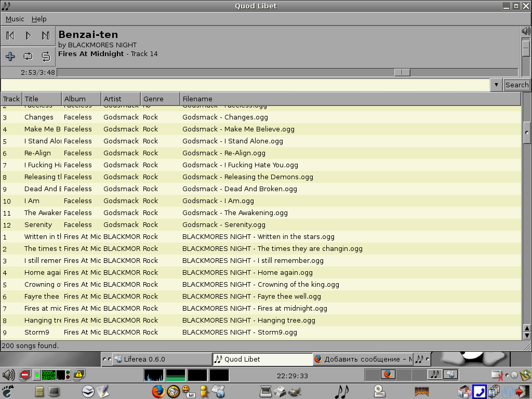Select 'Godsmack - Changes.ogg' row
The width and height of the screenshot is (532, 399).
tap(261, 117)
